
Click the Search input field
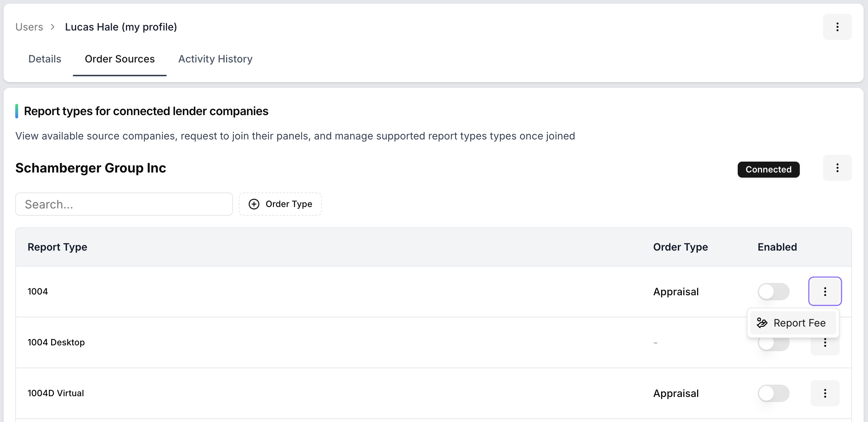point(124,204)
